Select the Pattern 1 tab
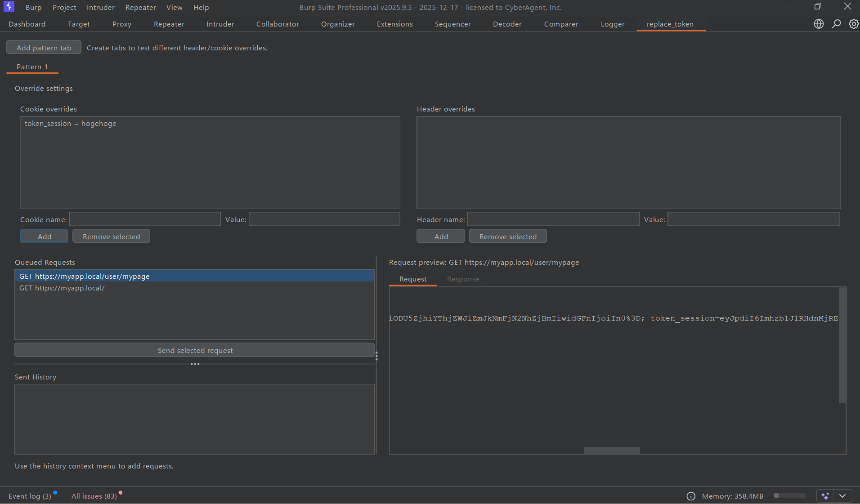This screenshot has width=860, height=504. point(32,67)
